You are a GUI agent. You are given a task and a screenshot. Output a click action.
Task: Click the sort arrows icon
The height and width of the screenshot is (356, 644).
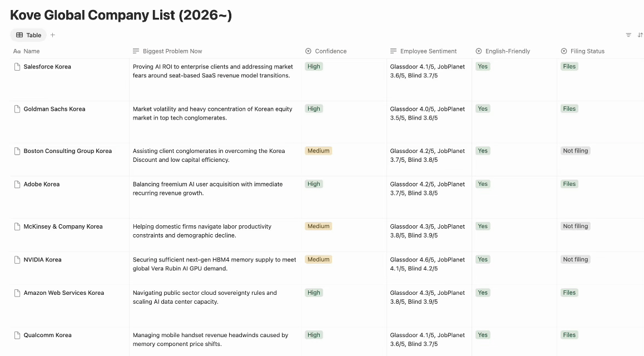pyautogui.click(x=640, y=35)
